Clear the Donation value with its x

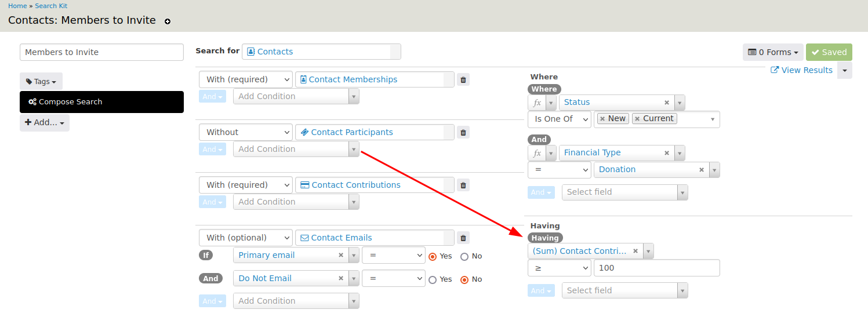[701, 170]
